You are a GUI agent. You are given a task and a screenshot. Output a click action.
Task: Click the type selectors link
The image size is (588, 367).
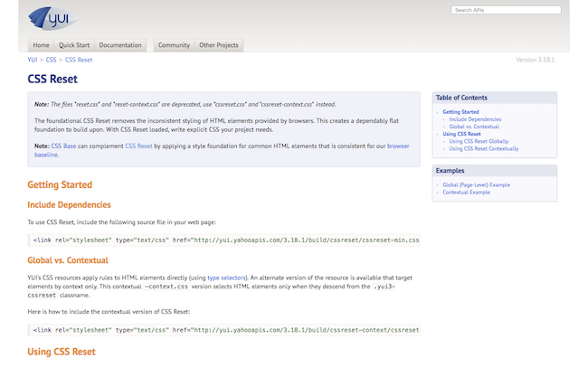pos(225,278)
